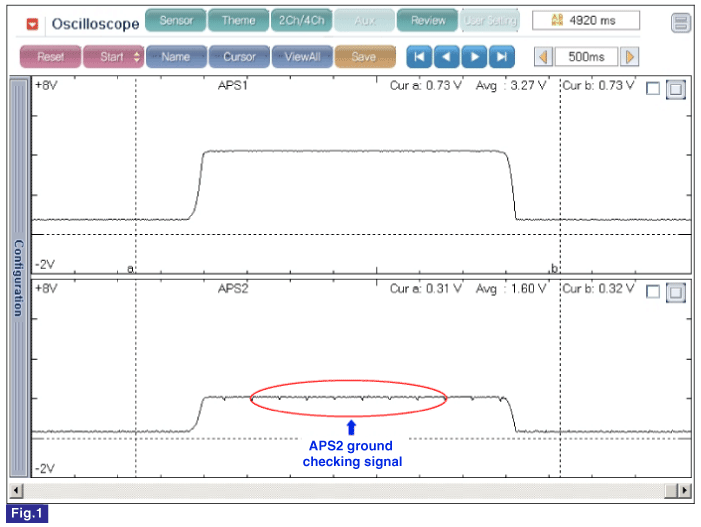Image resolution: width=701 pixels, height=527 pixels.
Task: Click the APS2 +8V scale label
Action: point(46,288)
